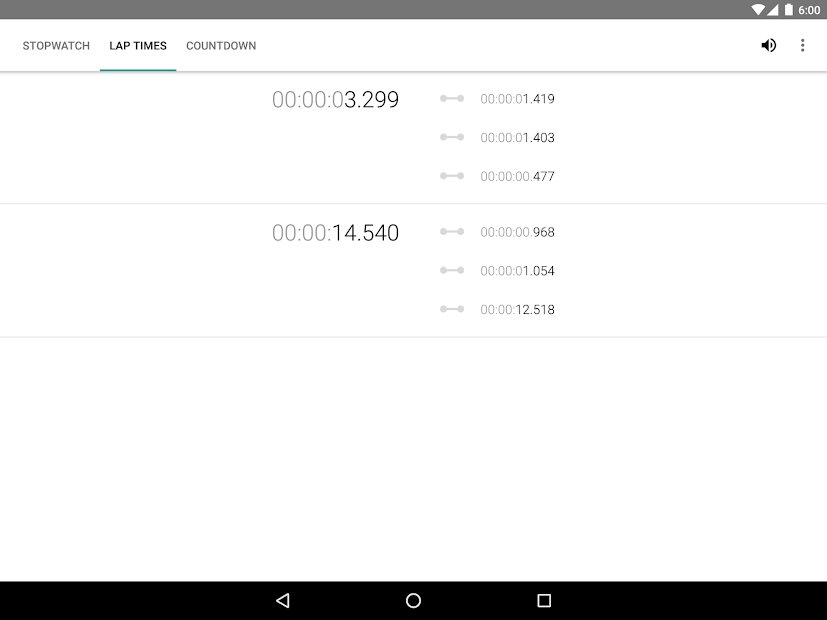Tap the lap marker icon beside 00:00:00.477

point(451,176)
